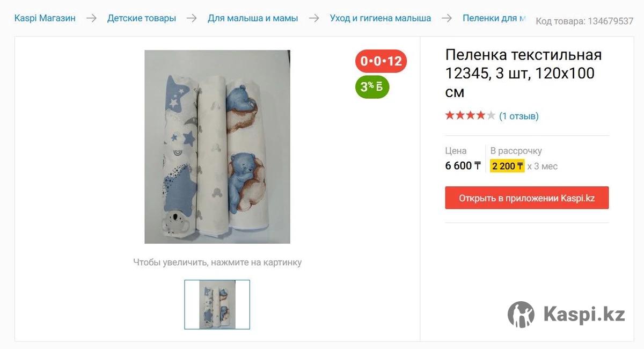Image resolution: width=644 pixels, height=349 pixels.
Task: Select the small product thumbnail
Action: [x=217, y=304]
